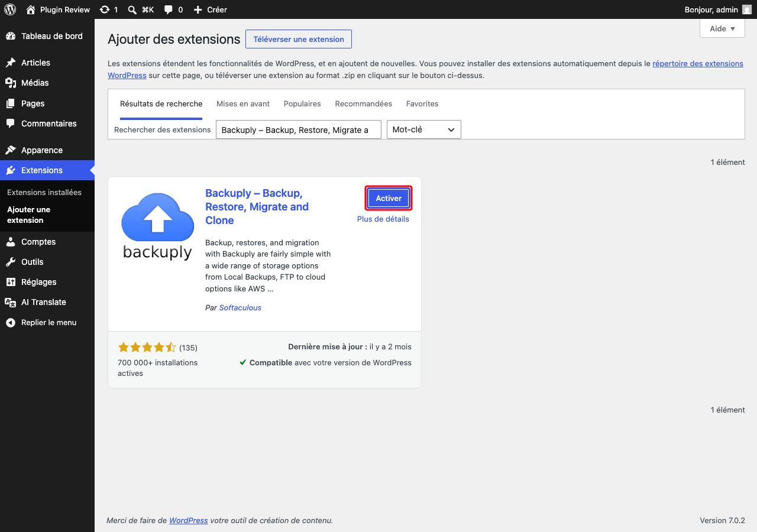Screen dimensions: 757x532
Task: Switch to Mises en avant tab
Action: point(243,103)
